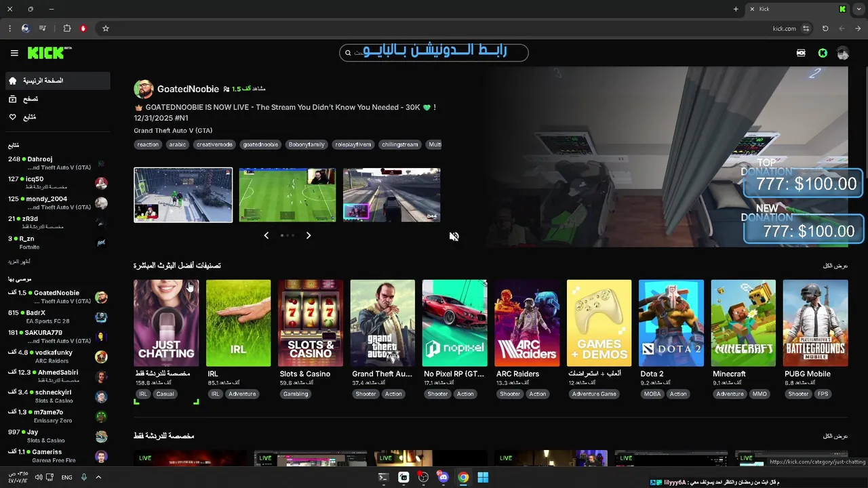Open AhmedSabiri recommended channel
868x488 pixels.
click(58, 376)
